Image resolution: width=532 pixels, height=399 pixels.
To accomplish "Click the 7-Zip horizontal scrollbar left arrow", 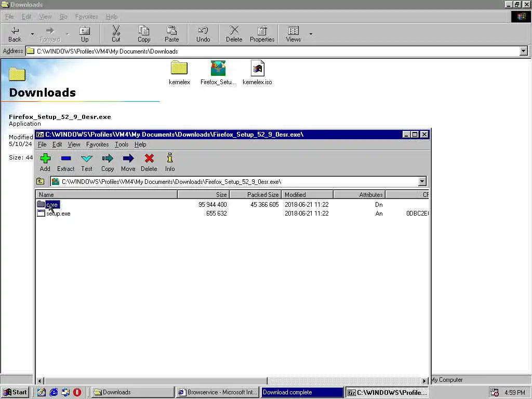I will [40, 381].
